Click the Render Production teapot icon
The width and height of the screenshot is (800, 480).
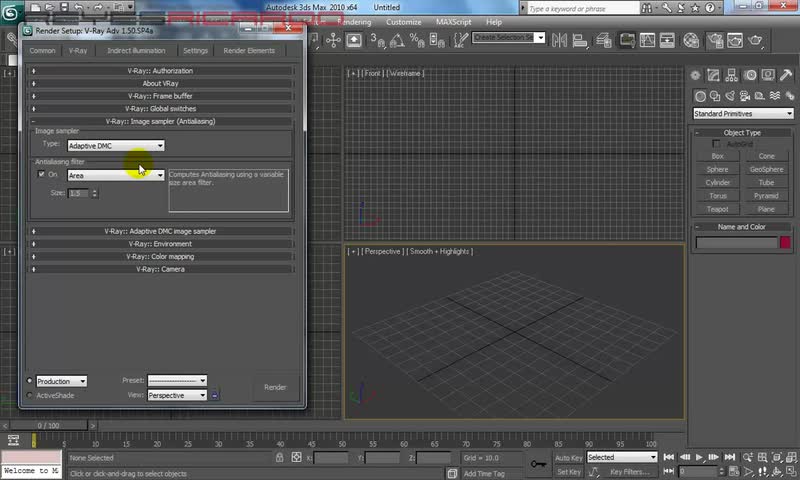(x=755, y=40)
